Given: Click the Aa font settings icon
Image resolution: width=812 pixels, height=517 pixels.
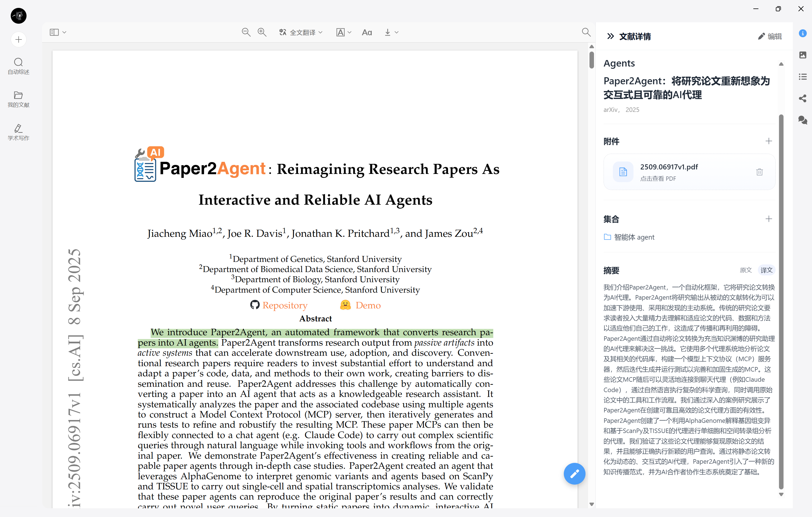Looking at the screenshot, I should (367, 32).
